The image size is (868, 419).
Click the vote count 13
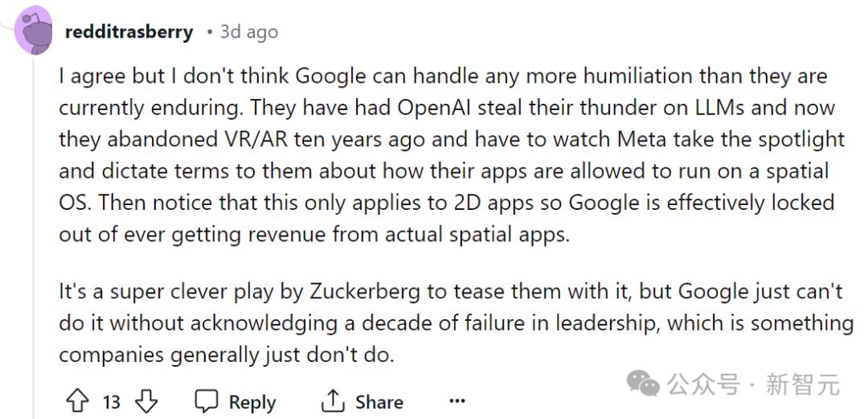click(x=112, y=401)
